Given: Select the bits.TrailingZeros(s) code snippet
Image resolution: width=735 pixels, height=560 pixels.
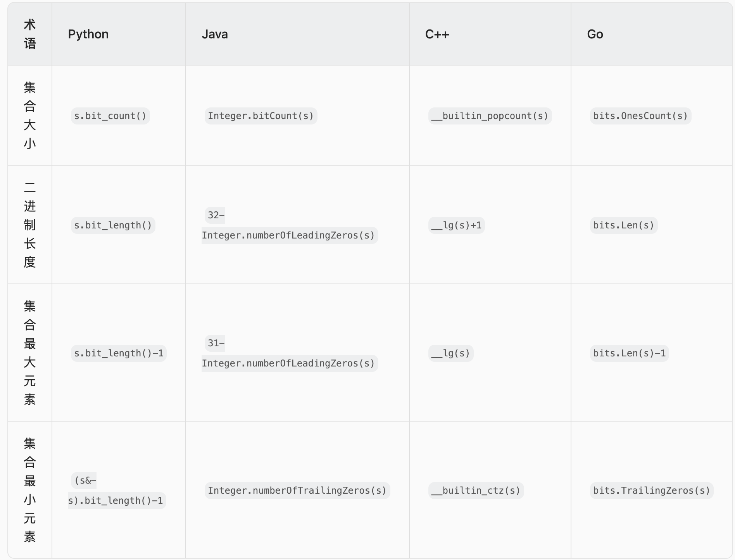Looking at the screenshot, I should pyautogui.click(x=651, y=491).
